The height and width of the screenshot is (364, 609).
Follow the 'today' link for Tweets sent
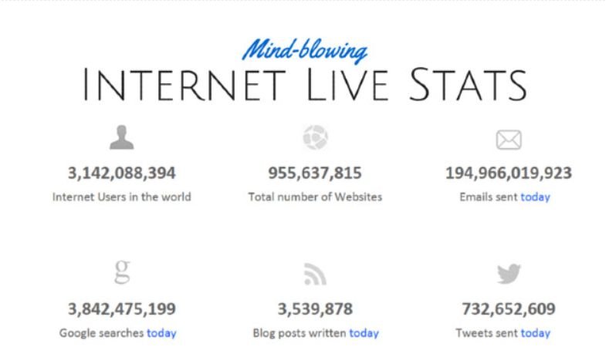click(535, 333)
